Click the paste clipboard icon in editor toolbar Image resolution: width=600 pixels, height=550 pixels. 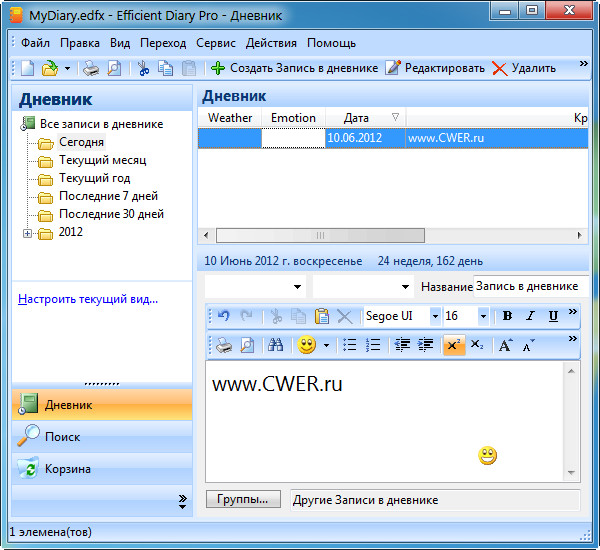(x=321, y=316)
